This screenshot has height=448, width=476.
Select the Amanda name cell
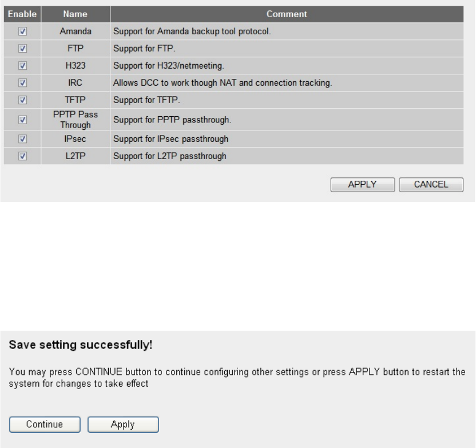pyautogui.click(x=76, y=31)
